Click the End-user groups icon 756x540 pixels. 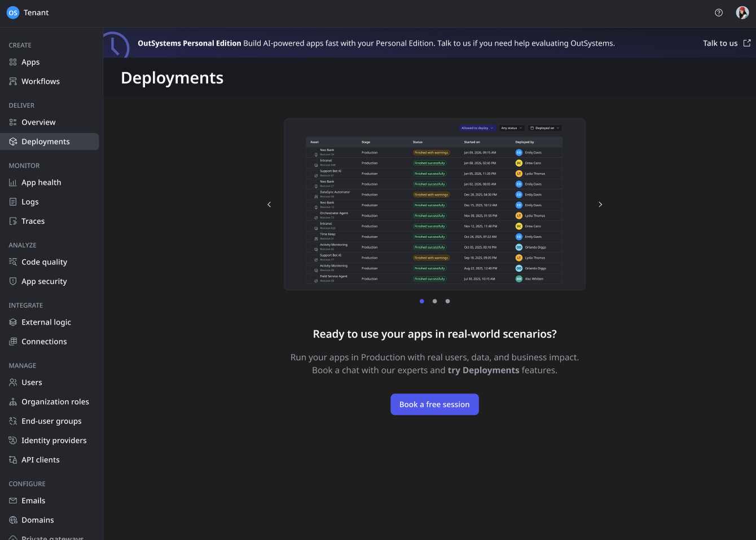[x=13, y=421]
